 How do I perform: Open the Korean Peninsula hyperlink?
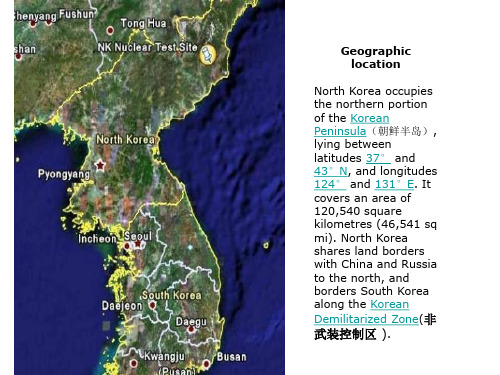[x=352, y=124]
